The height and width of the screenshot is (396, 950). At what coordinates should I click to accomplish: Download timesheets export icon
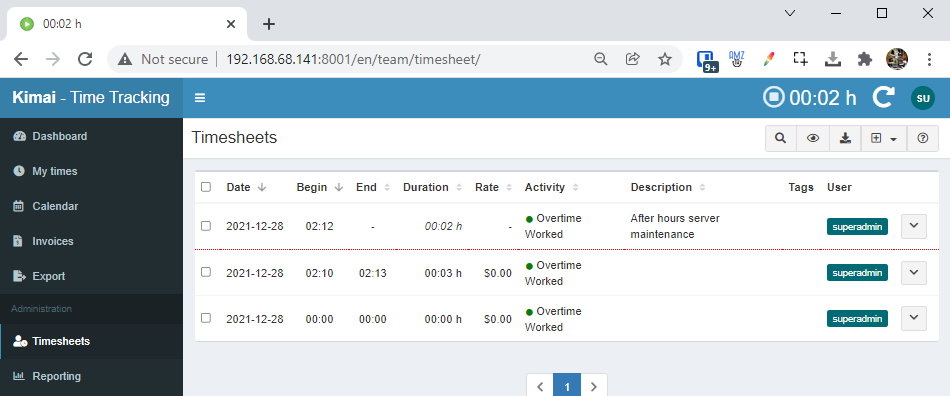845,138
